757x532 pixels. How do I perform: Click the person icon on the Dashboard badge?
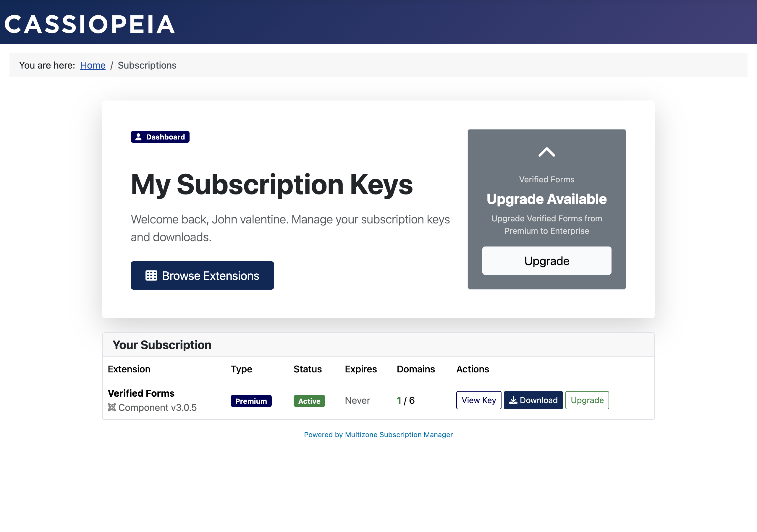click(138, 137)
